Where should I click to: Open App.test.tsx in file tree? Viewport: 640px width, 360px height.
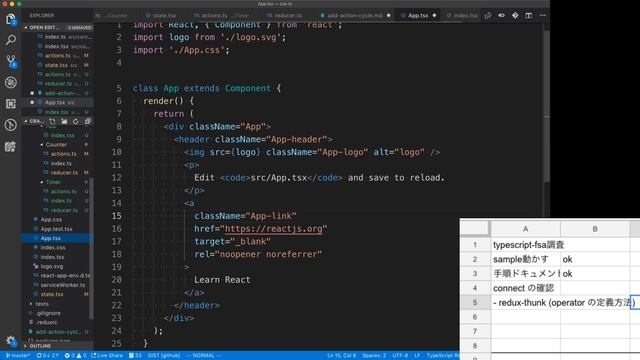click(x=57, y=229)
